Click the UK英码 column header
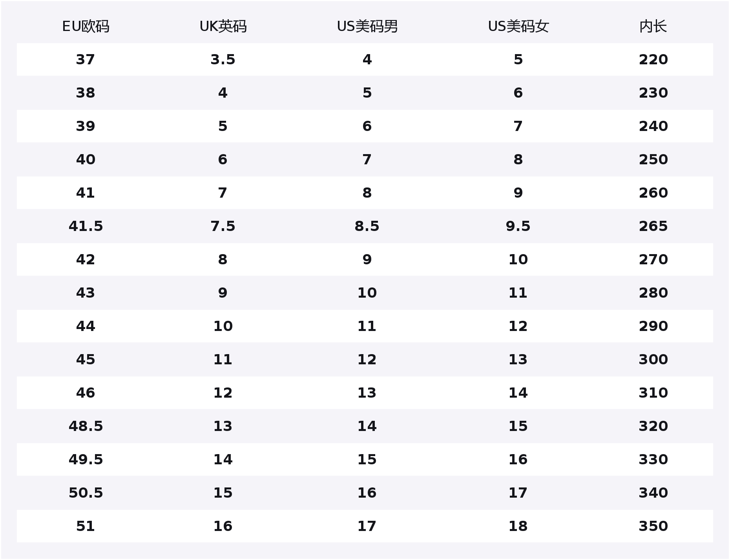 point(223,27)
